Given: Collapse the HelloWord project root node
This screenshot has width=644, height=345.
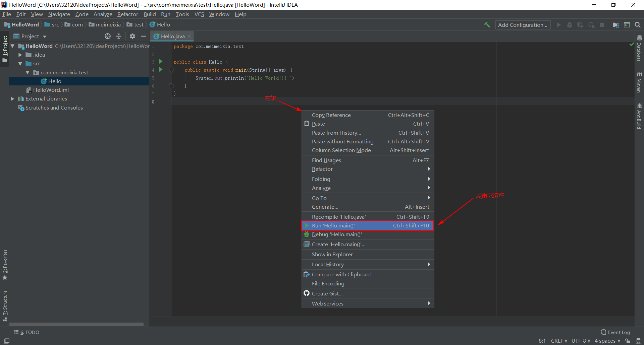Looking at the screenshot, I should tap(13, 46).
